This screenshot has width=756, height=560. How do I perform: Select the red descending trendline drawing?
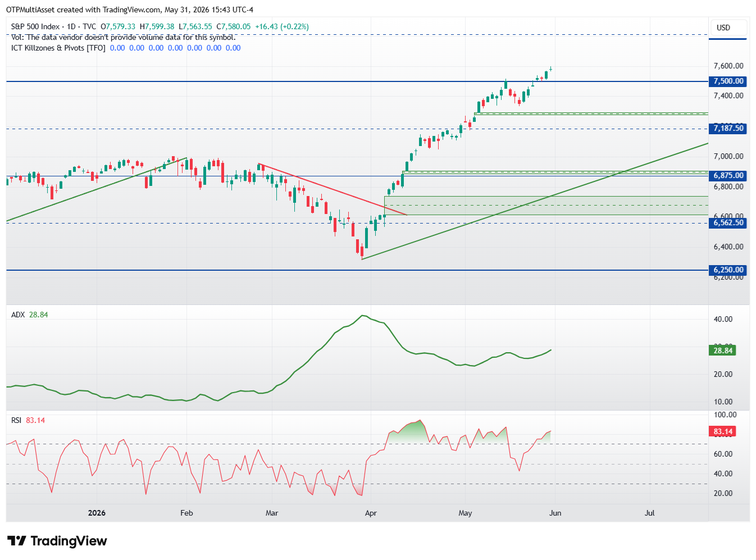coord(333,189)
